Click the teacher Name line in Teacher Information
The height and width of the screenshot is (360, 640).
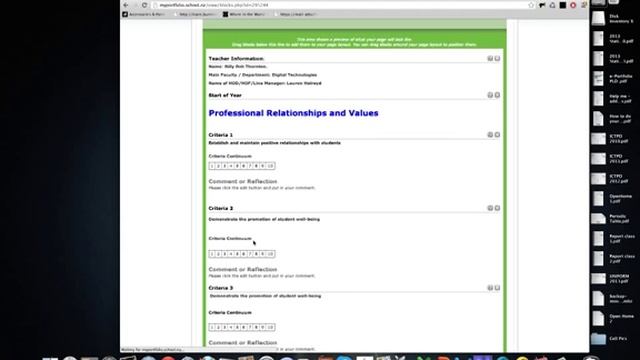click(x=238, y=67)
